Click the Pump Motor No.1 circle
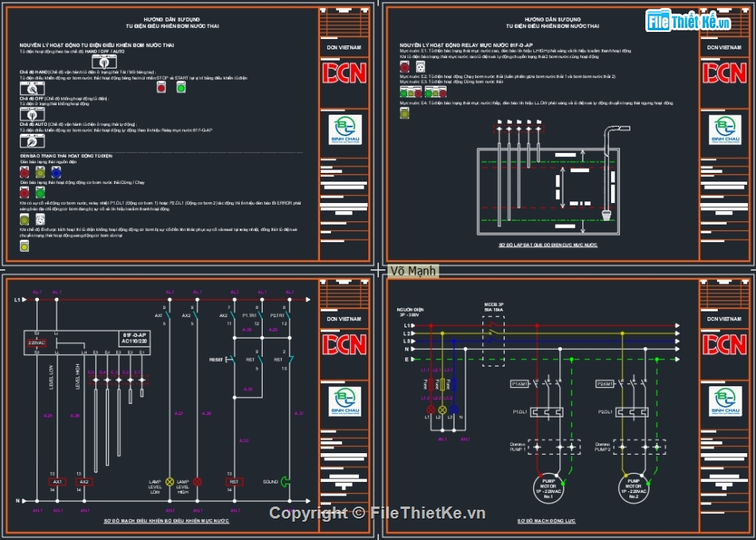This screenshot has height=540, width=756. (548, 488)
